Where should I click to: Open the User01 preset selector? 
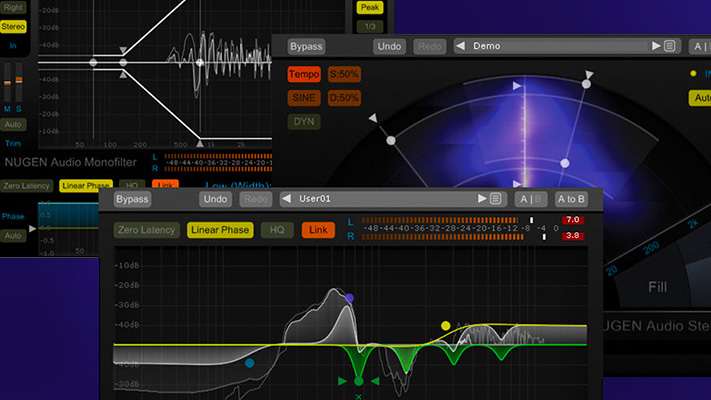point(384,199)
